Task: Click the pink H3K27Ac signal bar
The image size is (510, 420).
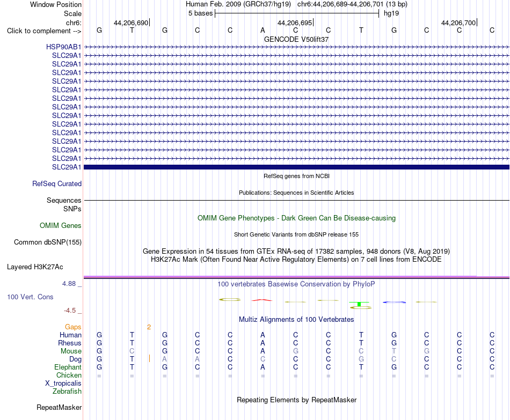Action: pyautogui.click(x=296, y=277)
